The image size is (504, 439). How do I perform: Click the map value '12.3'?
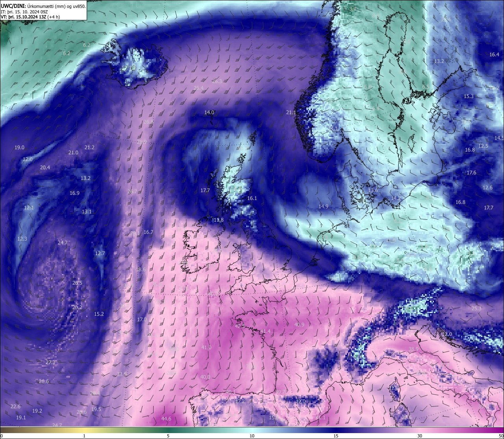22,239
